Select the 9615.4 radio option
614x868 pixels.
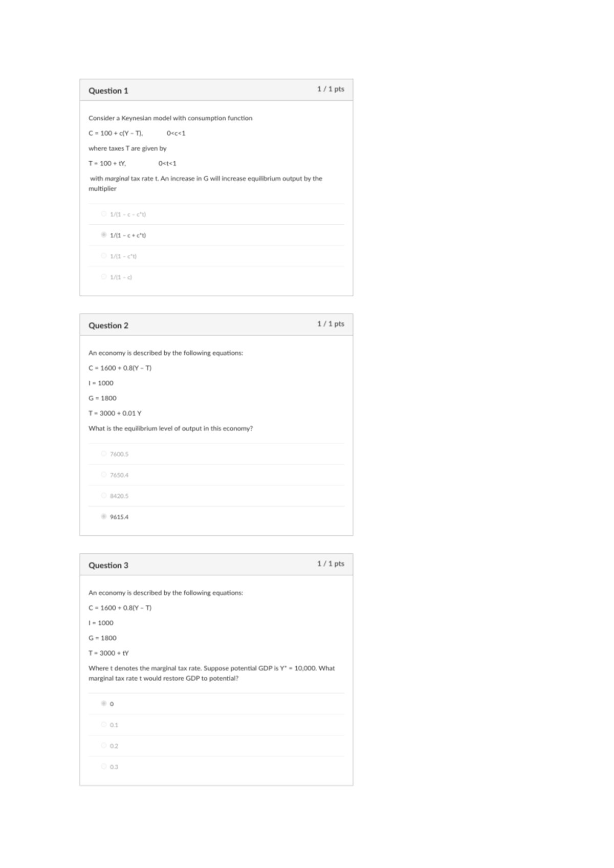104,516
